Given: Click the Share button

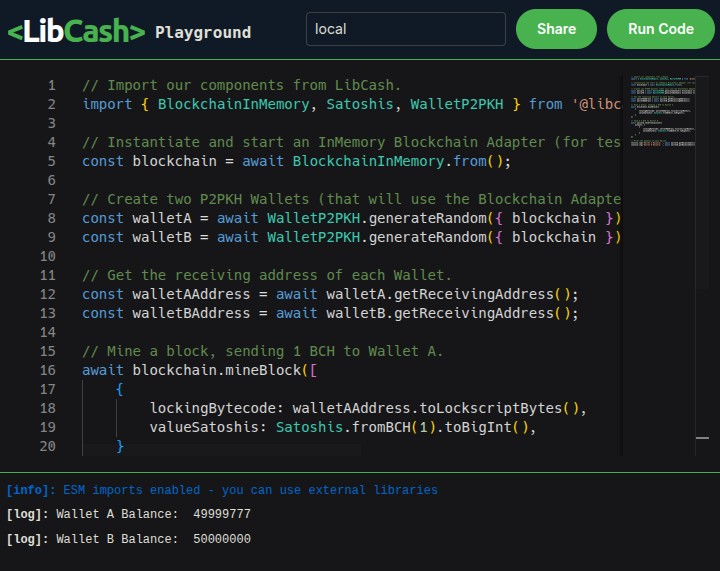Looking at the screenshot, I should point(555,29).
